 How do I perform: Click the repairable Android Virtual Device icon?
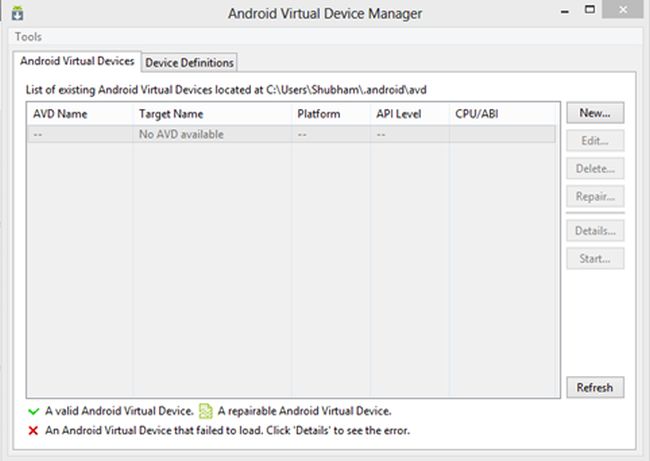click(206, 410)
